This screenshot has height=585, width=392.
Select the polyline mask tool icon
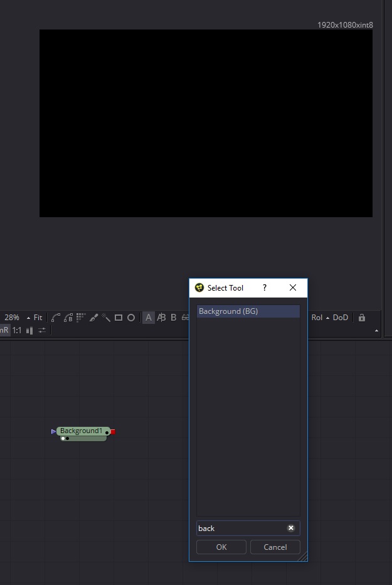56,318
